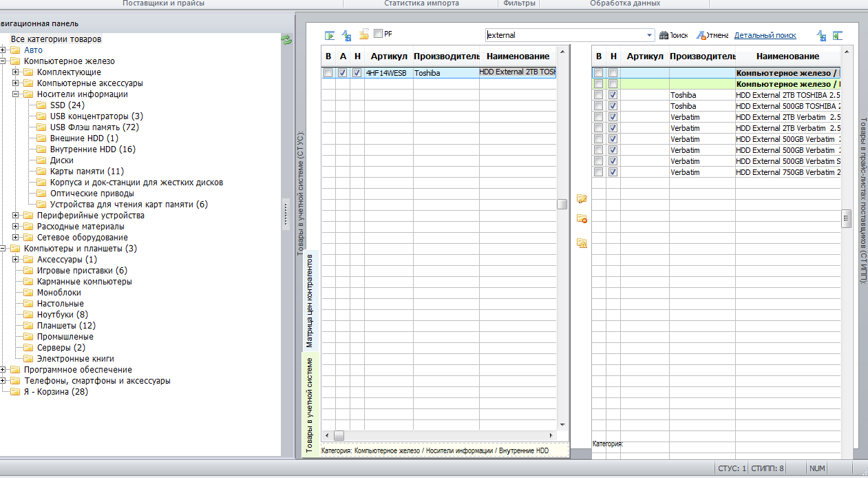Click the binoculars Search (Поиск) button
This screenshot has width=868, height=478.
[x=674, y=35]
